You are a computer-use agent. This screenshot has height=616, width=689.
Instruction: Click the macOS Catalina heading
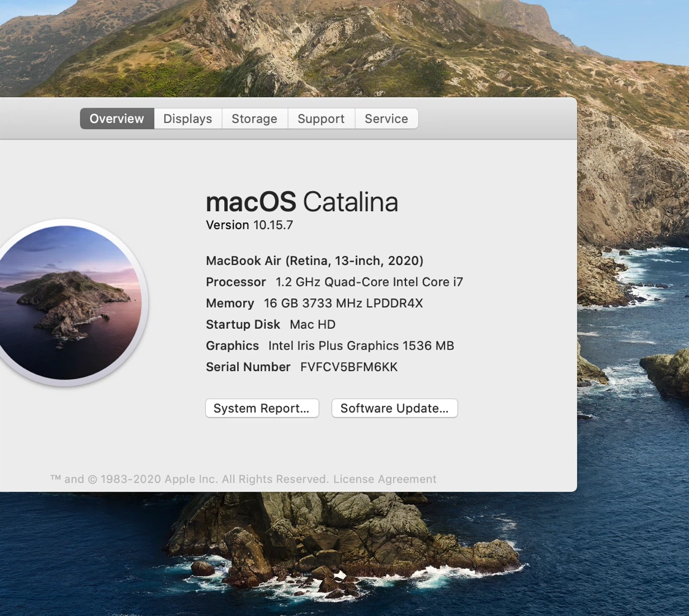click(302, 201)
